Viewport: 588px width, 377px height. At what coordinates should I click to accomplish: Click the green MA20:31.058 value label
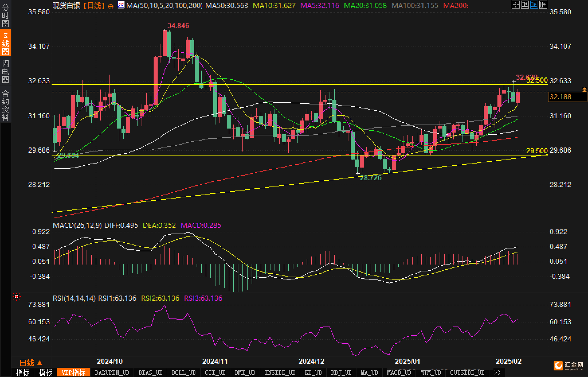pos(365,5)
